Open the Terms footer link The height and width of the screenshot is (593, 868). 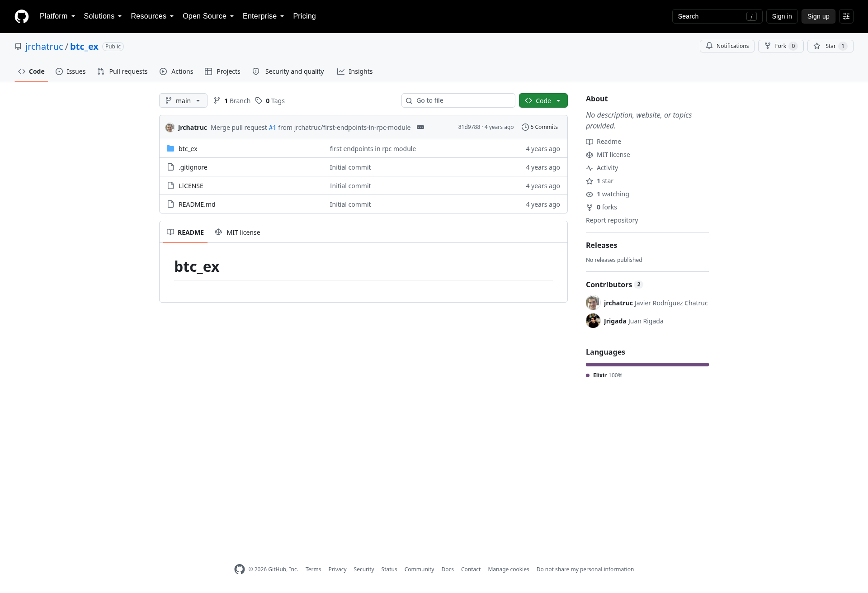point(313,569)
